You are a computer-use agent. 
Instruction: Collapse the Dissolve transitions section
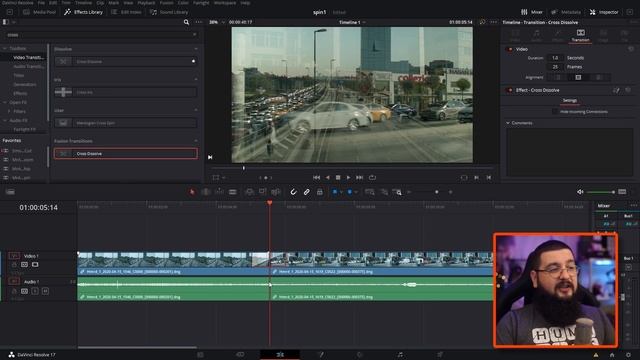click(196, 49)
